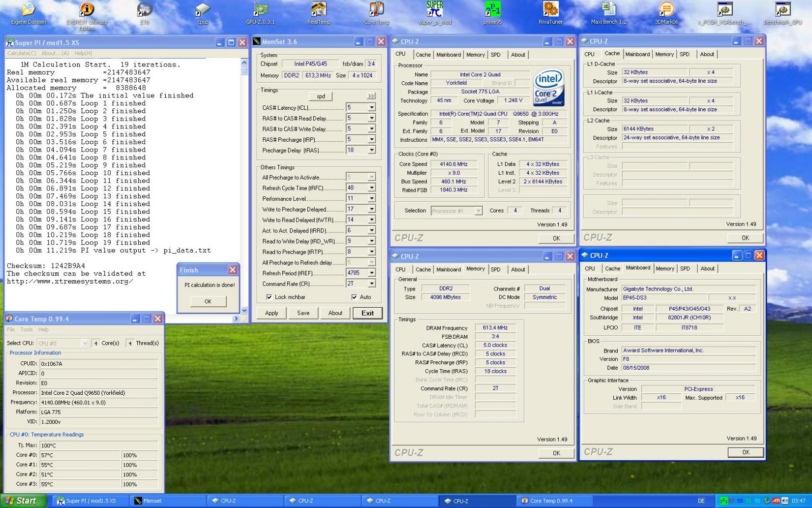The image size is (812, 508).
Task: Open the Command Rate (CR) dropdown
Action: click(371, 284)
